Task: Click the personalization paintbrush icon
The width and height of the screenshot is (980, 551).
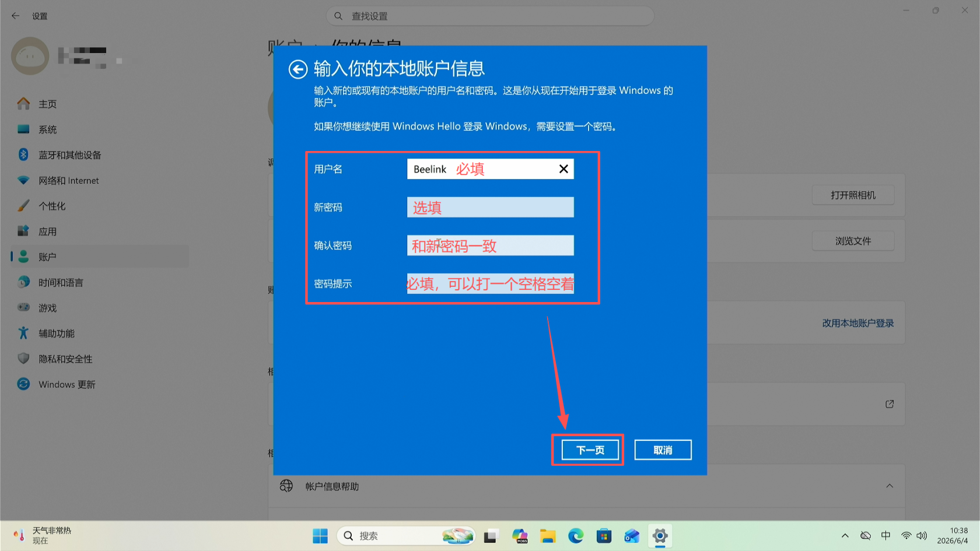Action: pyautogui.click(x=23, y=205)
